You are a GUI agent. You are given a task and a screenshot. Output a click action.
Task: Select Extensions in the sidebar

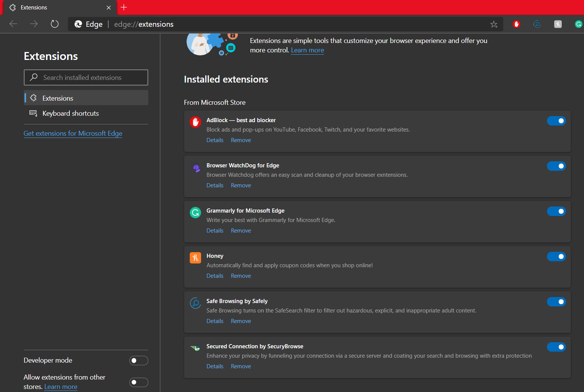pos(86,98)
